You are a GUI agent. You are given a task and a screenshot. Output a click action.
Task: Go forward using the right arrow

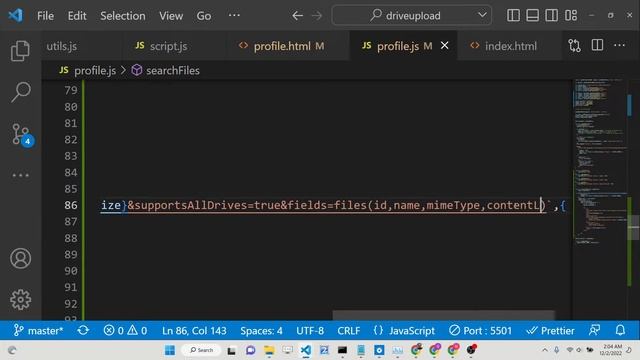317,16
